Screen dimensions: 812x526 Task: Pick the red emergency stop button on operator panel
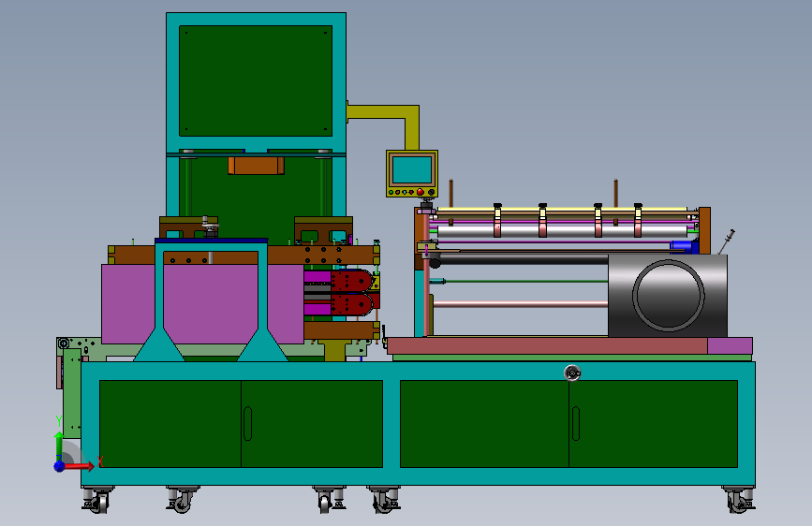[420, 192]
